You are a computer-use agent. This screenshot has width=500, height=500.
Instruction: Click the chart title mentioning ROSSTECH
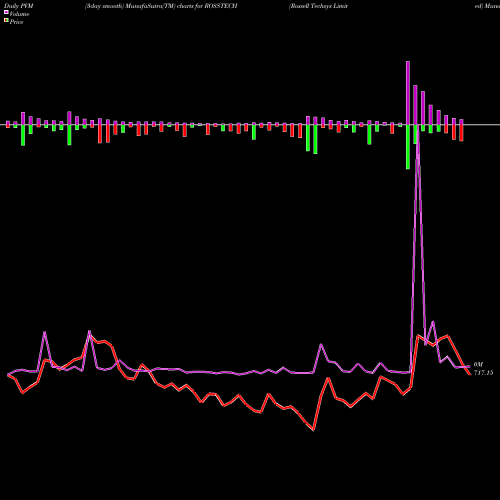(x=161, y=6)
